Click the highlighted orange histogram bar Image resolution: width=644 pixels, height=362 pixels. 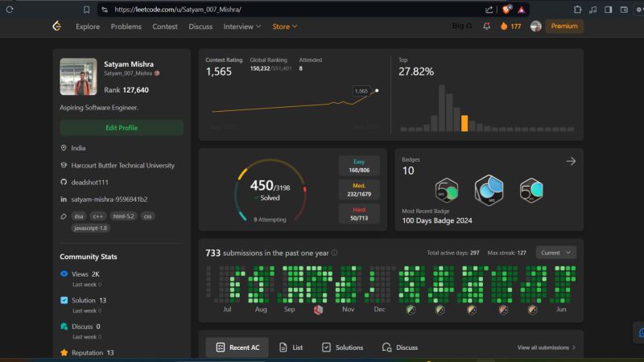tap(464, 123)
